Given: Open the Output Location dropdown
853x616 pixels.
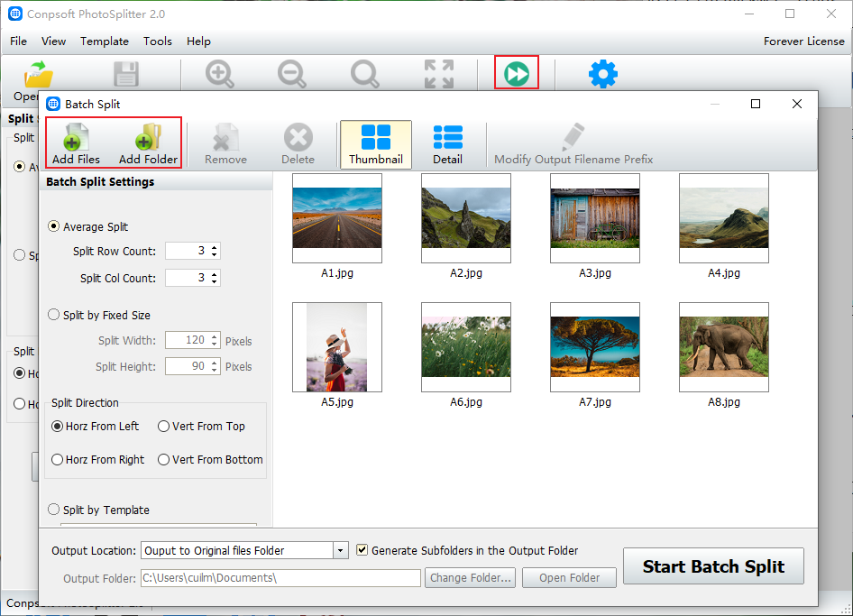Looking at the screenshot, I should coord(341,550).
